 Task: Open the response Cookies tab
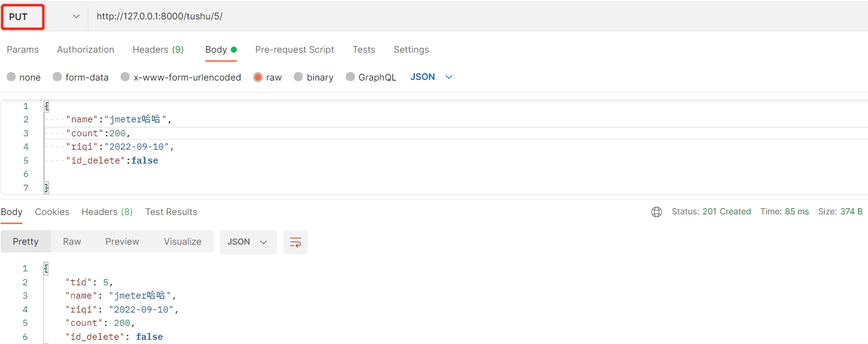coord(52,212)
